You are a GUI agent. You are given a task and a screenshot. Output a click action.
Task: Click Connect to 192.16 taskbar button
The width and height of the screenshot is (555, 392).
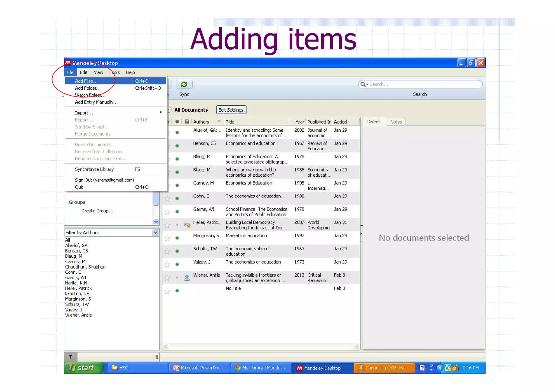coord(384,368)
